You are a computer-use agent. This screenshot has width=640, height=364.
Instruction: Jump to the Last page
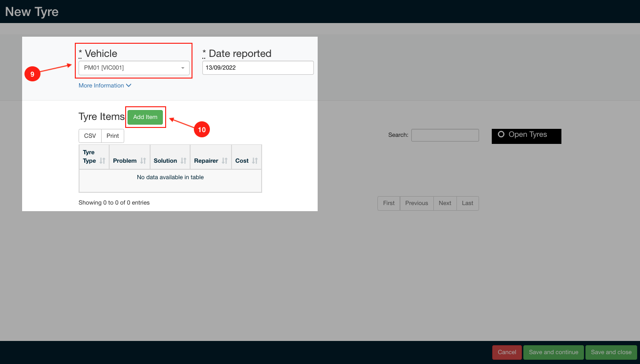[467, 203]
